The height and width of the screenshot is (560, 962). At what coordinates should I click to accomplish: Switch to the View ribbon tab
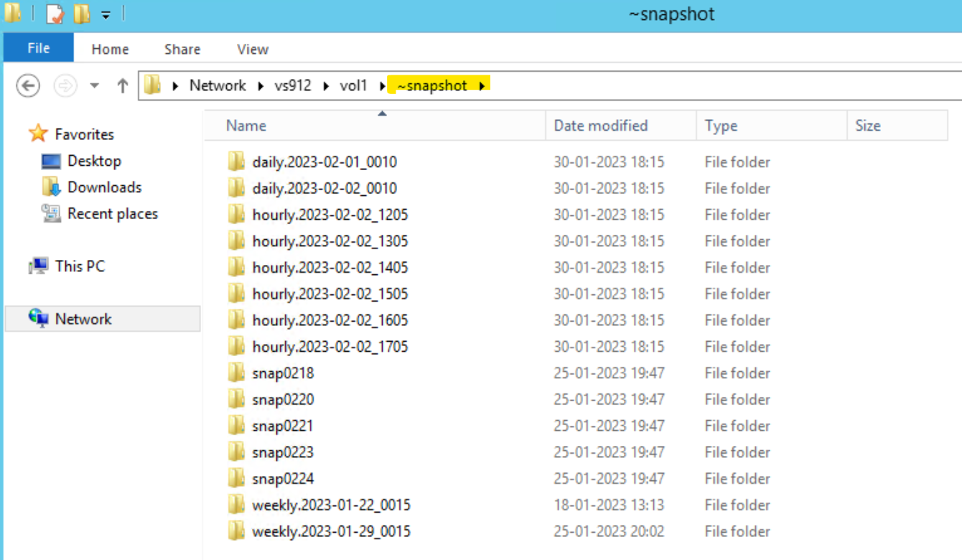253,49
